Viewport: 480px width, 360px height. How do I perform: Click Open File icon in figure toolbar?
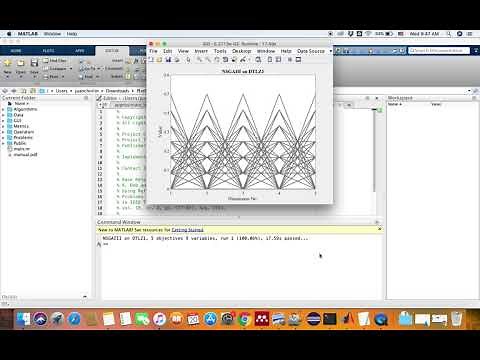point(159,60)
